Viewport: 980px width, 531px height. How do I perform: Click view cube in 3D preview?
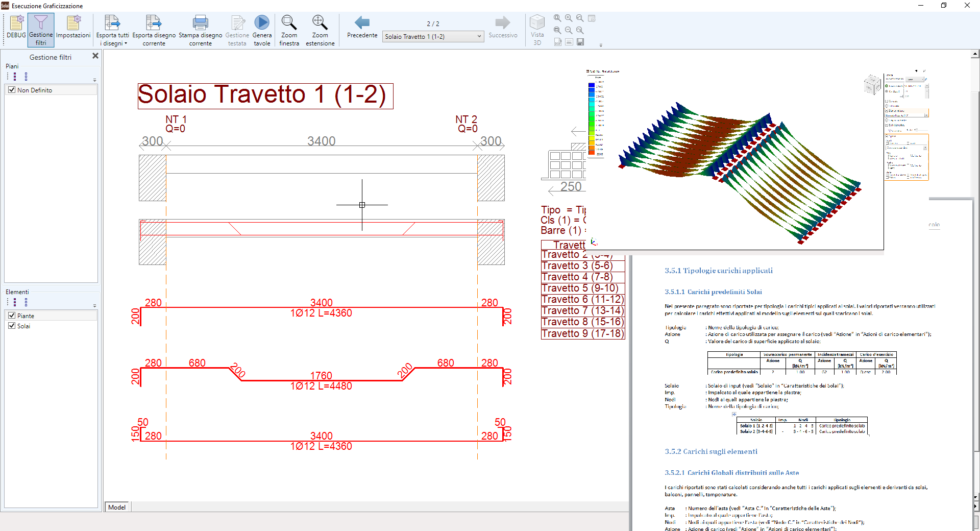pyautogui.click(x=872, y=84)
